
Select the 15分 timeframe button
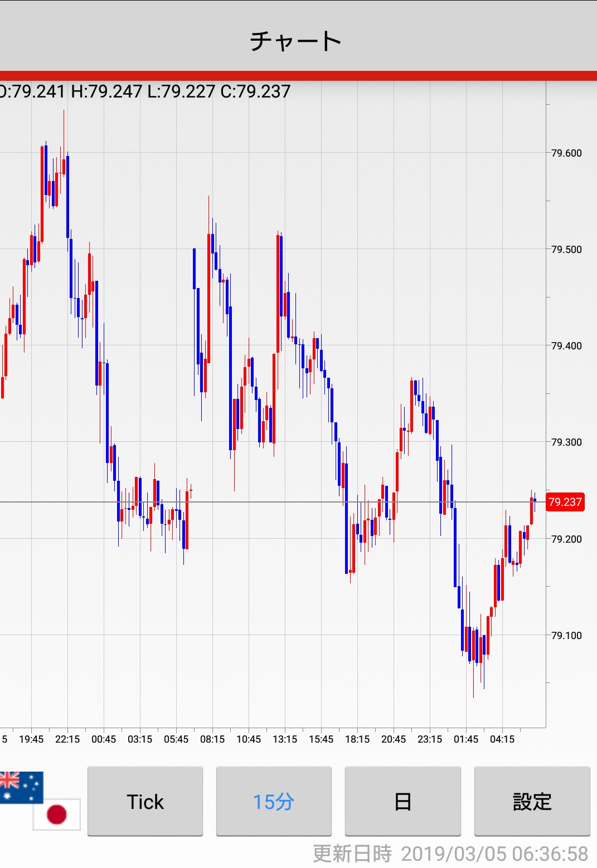(274, 801)
